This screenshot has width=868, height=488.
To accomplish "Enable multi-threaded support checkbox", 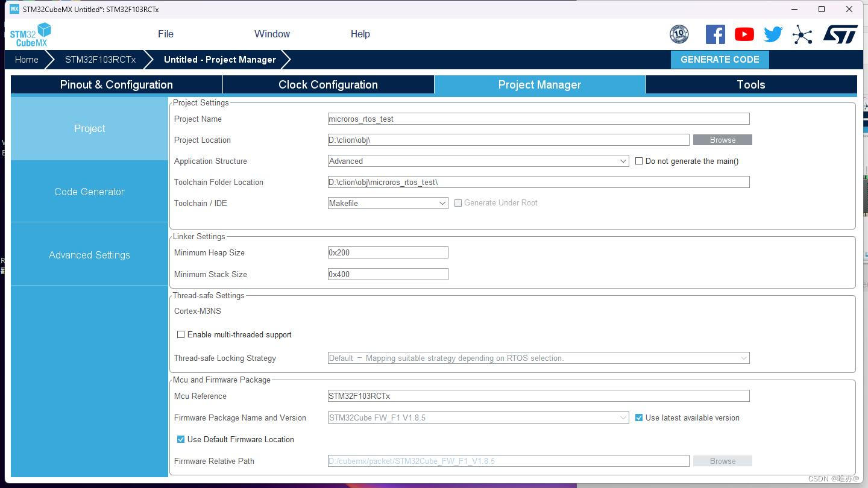I will (x=181, y=334).
